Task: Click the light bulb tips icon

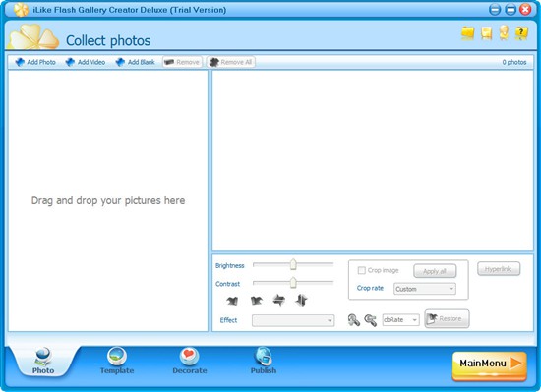Action: [x=504, y=32]
